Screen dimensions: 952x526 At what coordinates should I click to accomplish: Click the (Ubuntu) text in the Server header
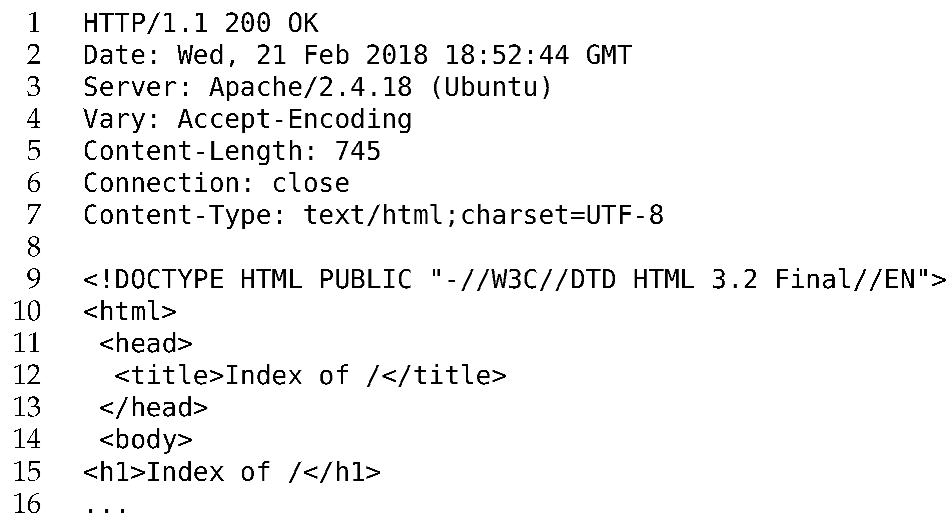(x=490, y=87)
